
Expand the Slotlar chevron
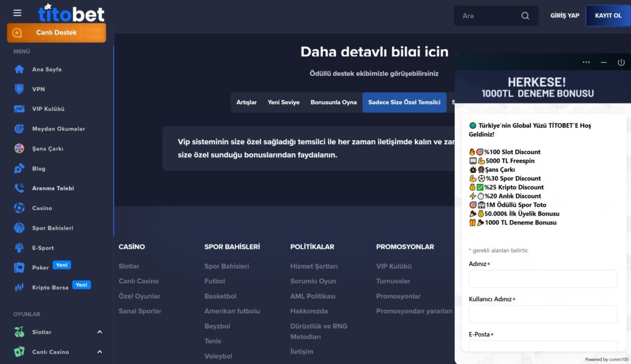coord(99,332)
